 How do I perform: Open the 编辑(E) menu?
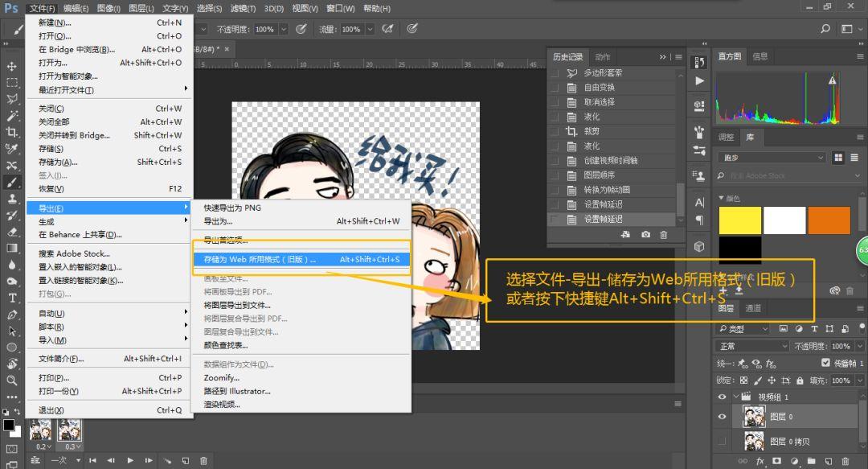pos(76,8)
